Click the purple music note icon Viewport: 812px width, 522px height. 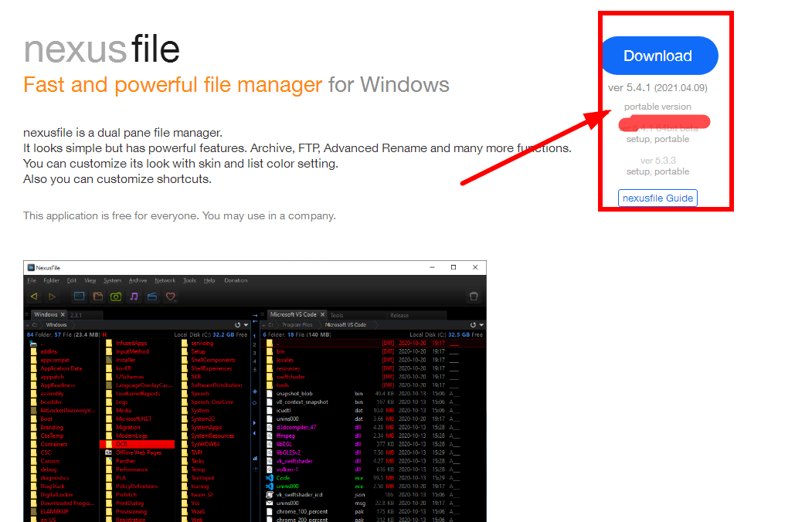[134, 297]
